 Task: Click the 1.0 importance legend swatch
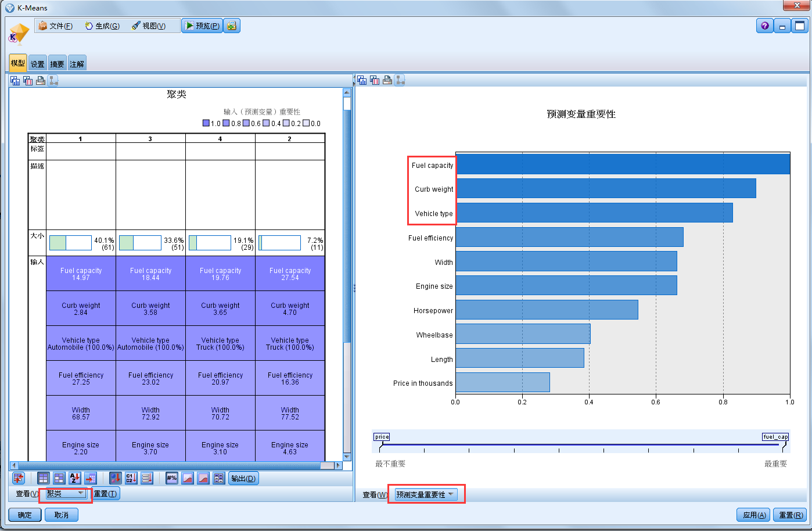206,123
